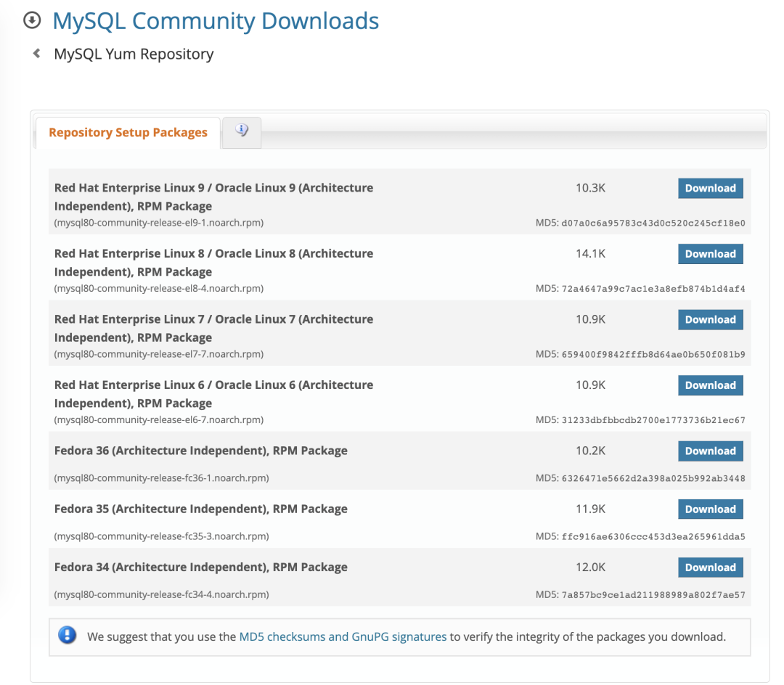The height and width of the screenshot is (685, 784).
Task: Click the 12.0K file size value
Action: pos(590,567)
